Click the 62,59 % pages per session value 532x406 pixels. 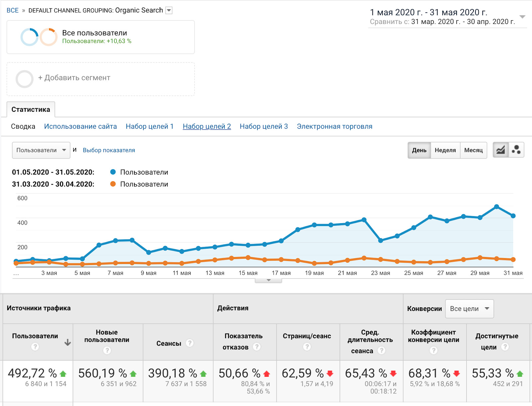click(x=303, y=373)
